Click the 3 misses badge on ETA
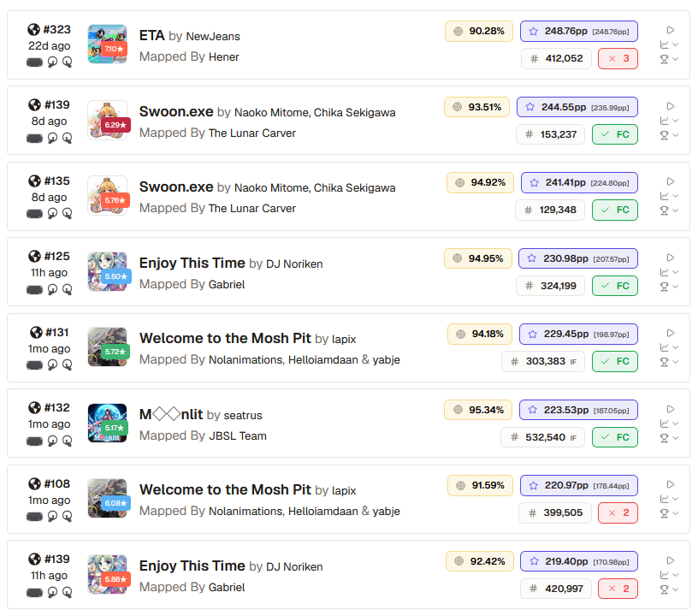Viewport: 698px width, 616px height. (618, 59)
